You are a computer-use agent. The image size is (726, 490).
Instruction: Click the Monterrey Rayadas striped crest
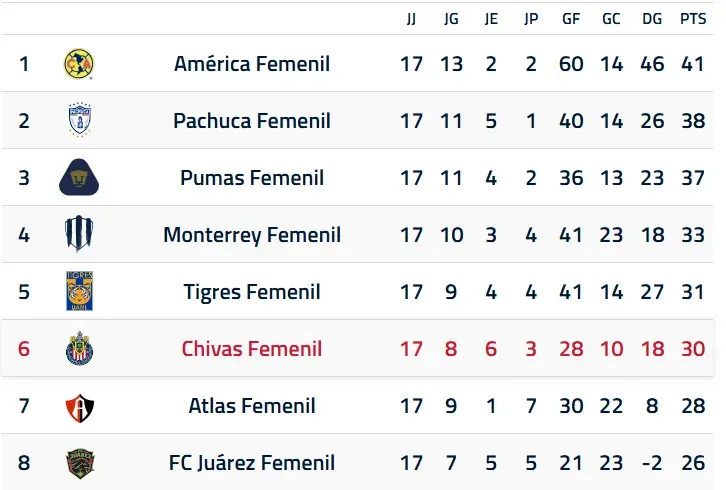[x=79, y=234]
